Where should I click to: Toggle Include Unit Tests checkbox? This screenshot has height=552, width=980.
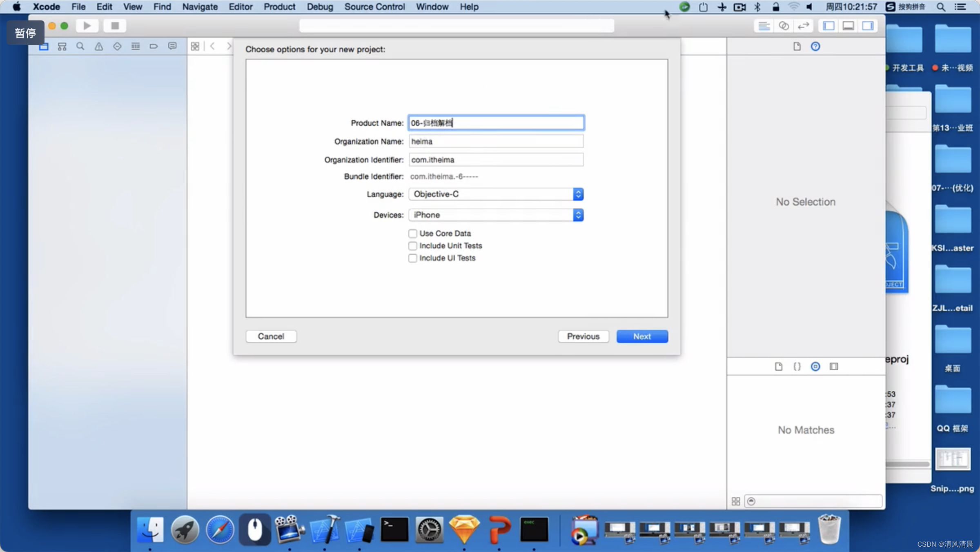click(412, 245)
